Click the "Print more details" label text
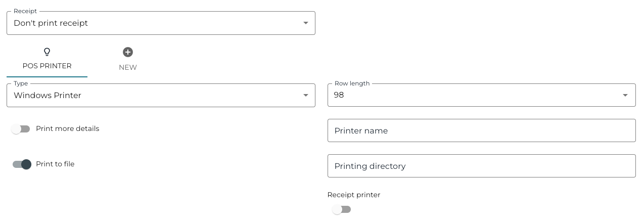The width and height of the screenshot is (644, 224). coord(67,128)
